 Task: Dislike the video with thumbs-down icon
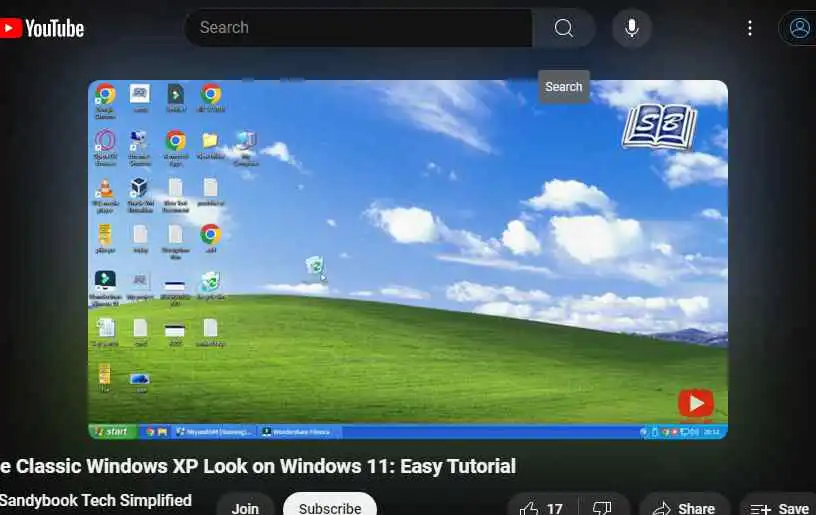603,508
